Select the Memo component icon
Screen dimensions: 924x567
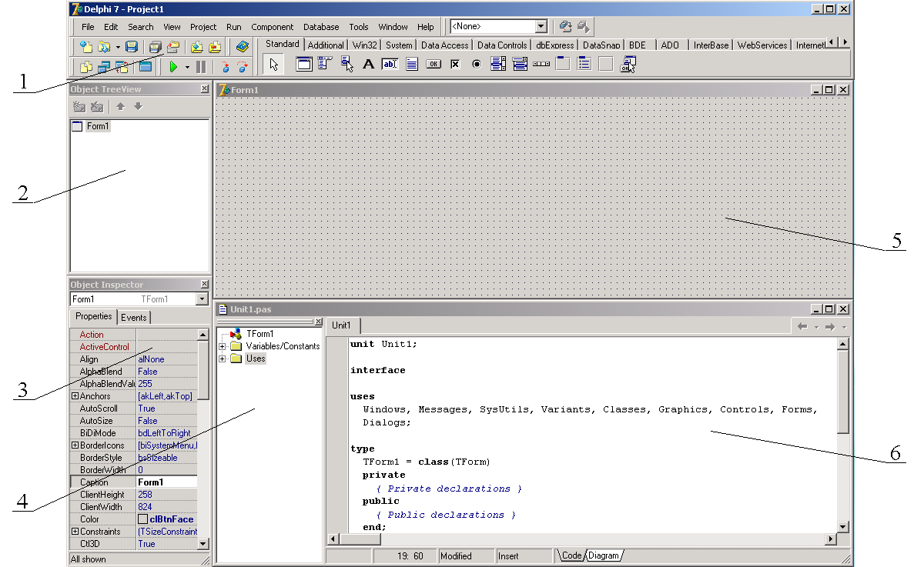[412, 64]
